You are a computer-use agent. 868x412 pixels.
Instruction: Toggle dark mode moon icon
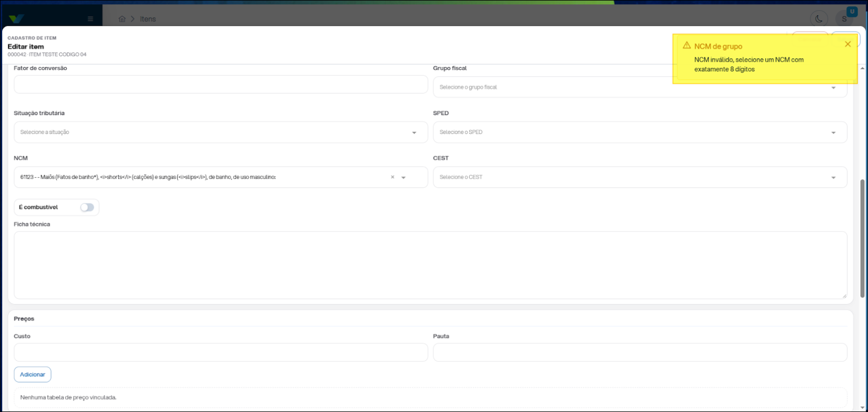(818, 19)
